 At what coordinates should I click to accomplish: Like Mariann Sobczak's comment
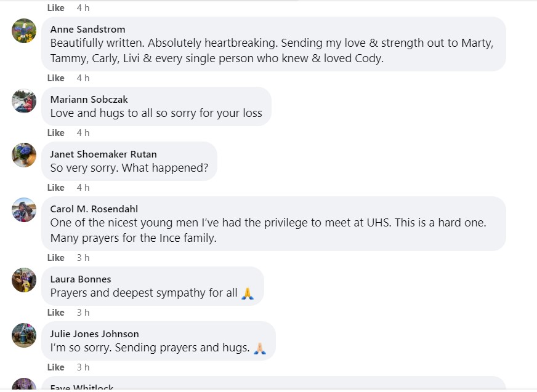tap(56, 133)
